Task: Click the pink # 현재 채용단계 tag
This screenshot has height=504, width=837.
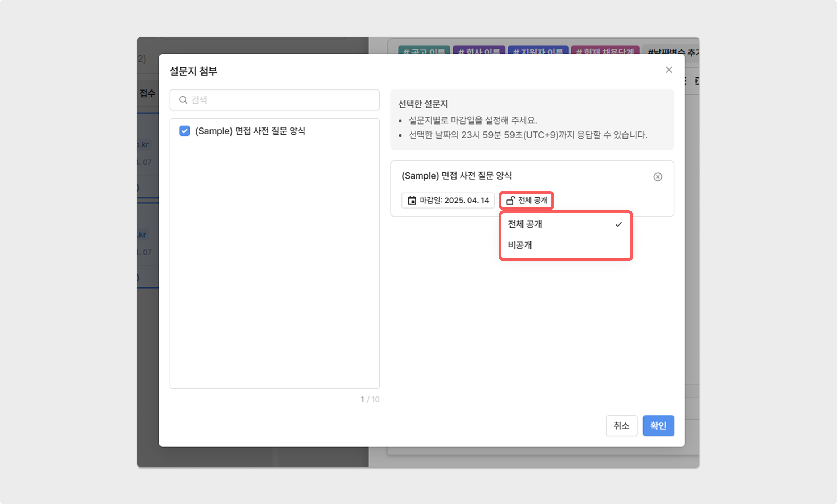Action: (605, 50)
